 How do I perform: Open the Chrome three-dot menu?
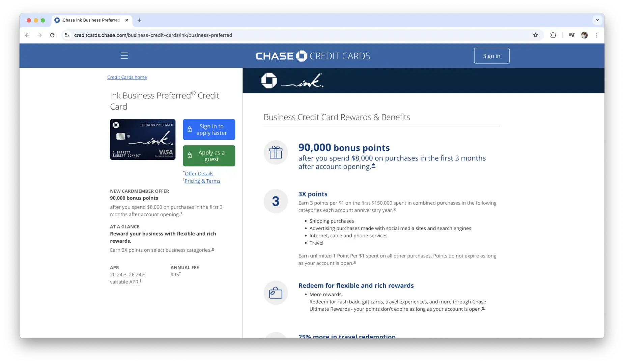(x=597, y=35)
